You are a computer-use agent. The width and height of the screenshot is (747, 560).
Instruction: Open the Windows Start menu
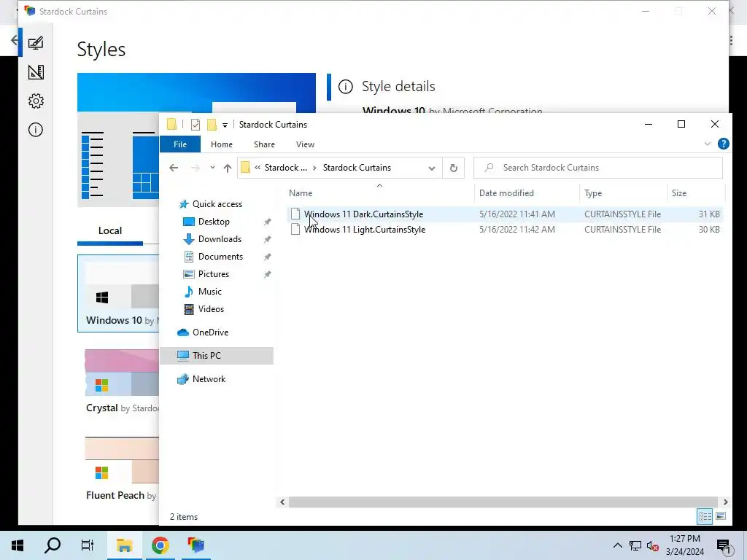18,545
